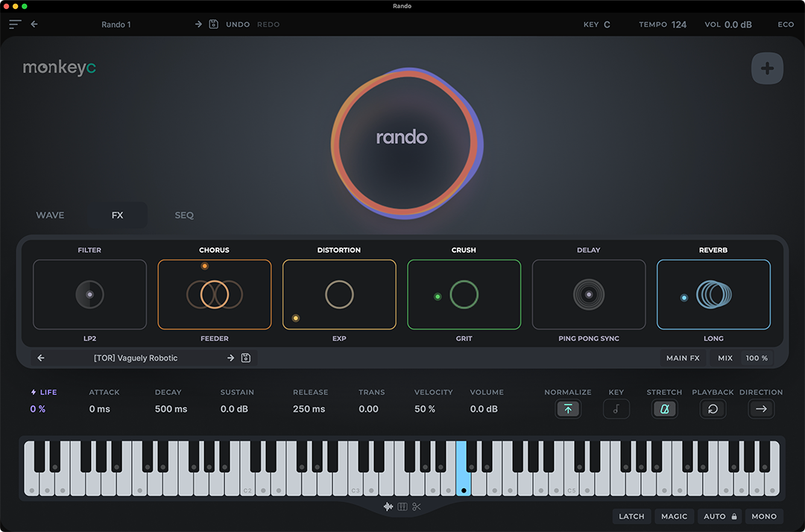This screenshot has width=805, height=532.
Task: Select the waveform view icon below keyboard
Action: (x=388, y=507)
